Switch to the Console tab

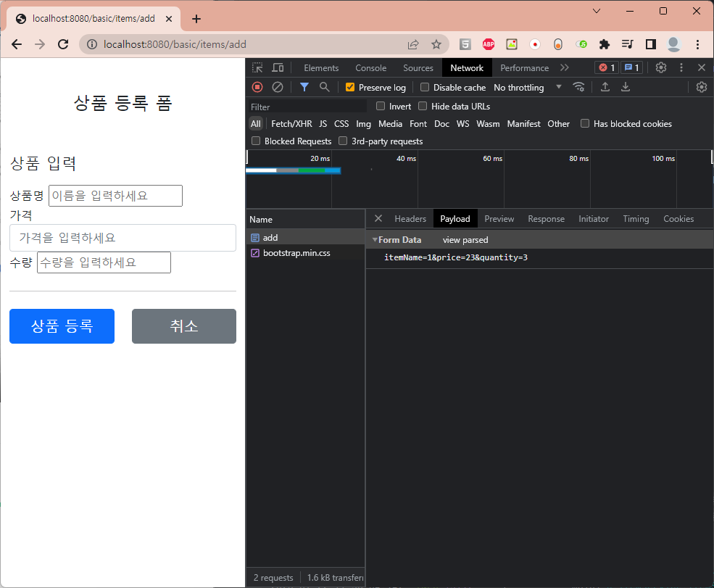[370, 68]
